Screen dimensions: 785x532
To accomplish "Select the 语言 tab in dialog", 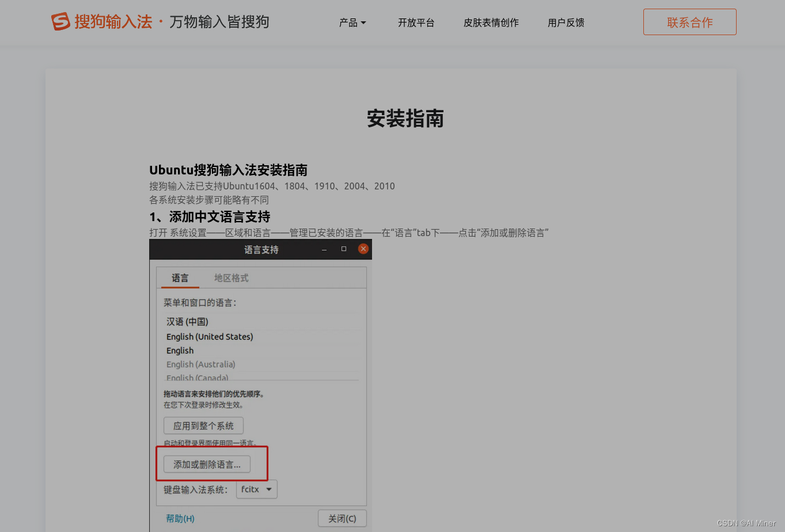I will click(x=180, y=278).
